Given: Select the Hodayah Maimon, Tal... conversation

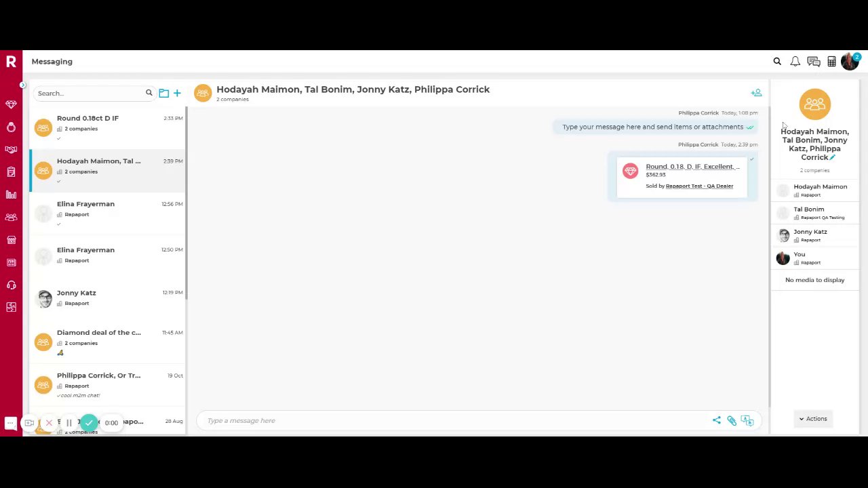Looking at the screenshot, I should pos(107,171).
